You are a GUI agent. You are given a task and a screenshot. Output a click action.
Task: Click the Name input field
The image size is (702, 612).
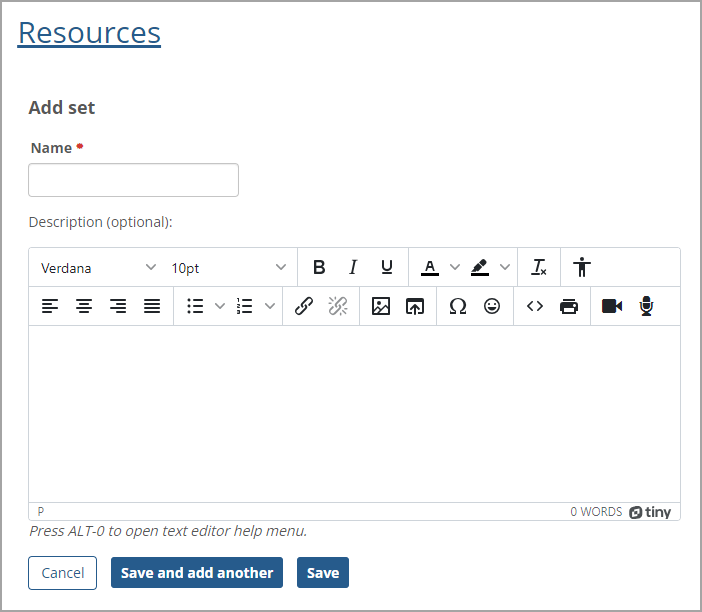[133, 180]
